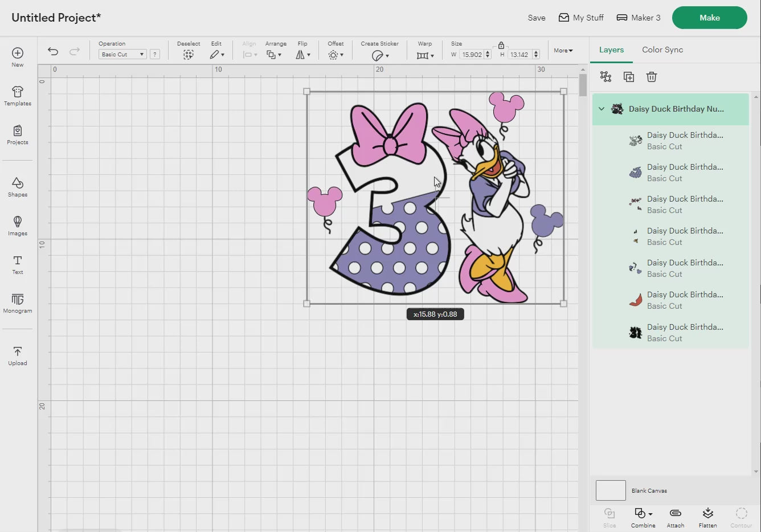Click the top-right selection handle
761x532 pixels.
point(563,91)
